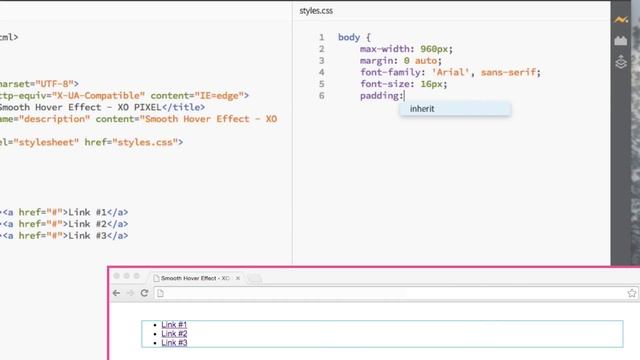This screenshot has height=360, width=640.
Task: Open a new browser tab
Action: [255, 278]
